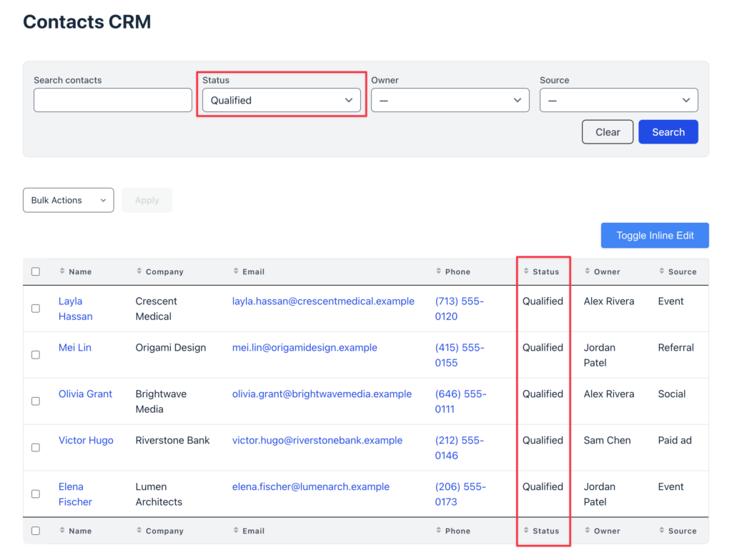The image size is (732, 560).
Task: Tick Elena Fischer's row checkbox
Action: click(x=36, y=494)
